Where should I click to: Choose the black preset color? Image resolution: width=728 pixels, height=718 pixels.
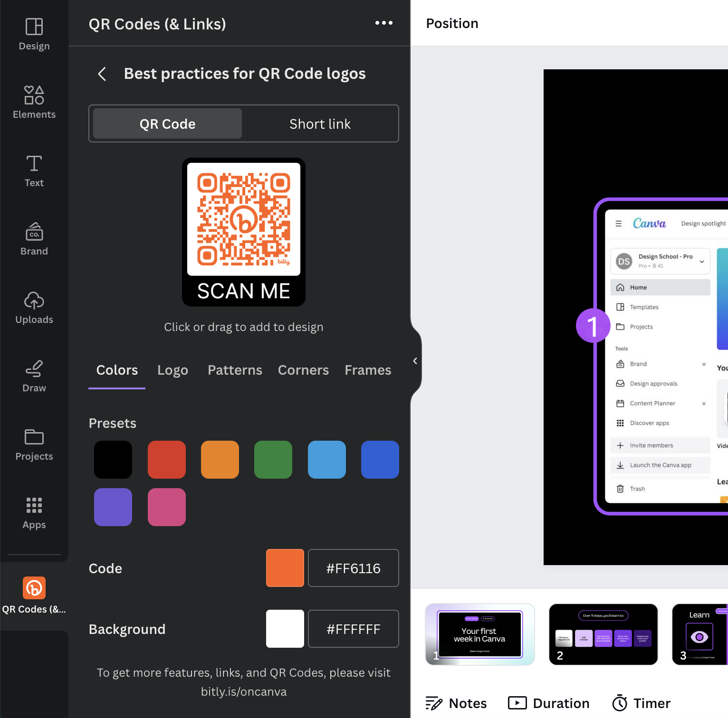tap(113, 460)
